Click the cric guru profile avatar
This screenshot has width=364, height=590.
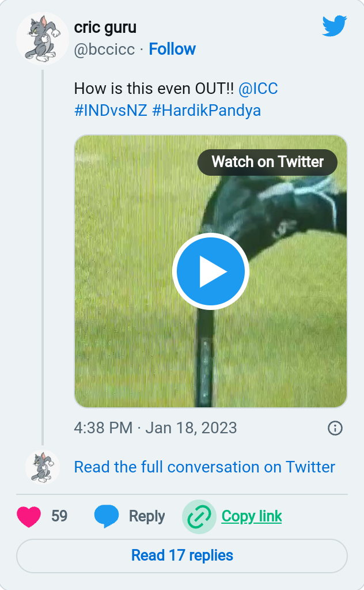[43, 38]
